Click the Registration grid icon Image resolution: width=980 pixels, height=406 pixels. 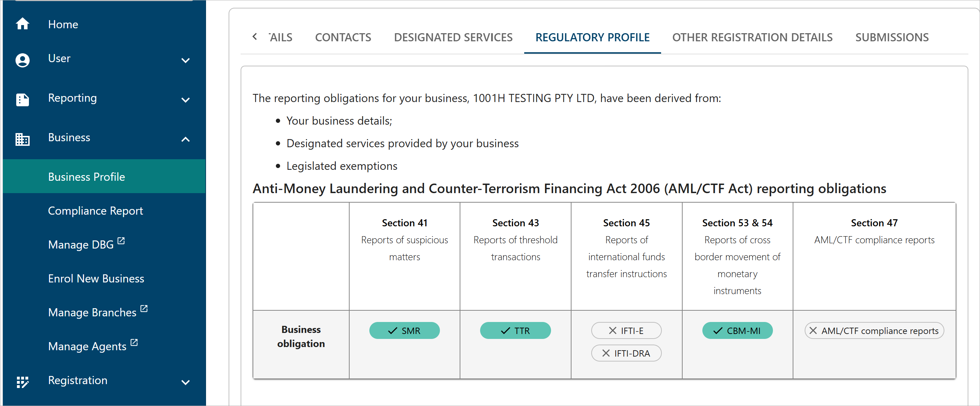point(23,382)
